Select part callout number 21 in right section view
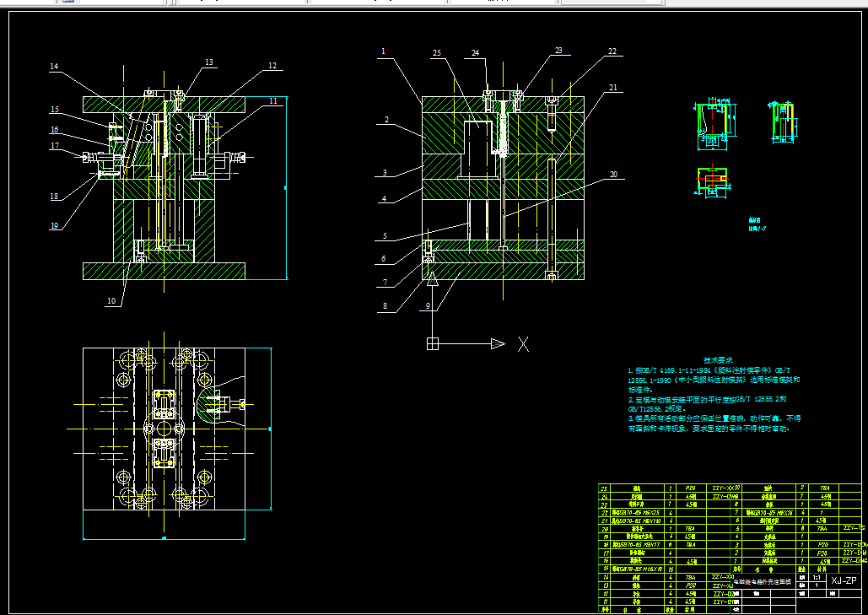 pos(612,87)
